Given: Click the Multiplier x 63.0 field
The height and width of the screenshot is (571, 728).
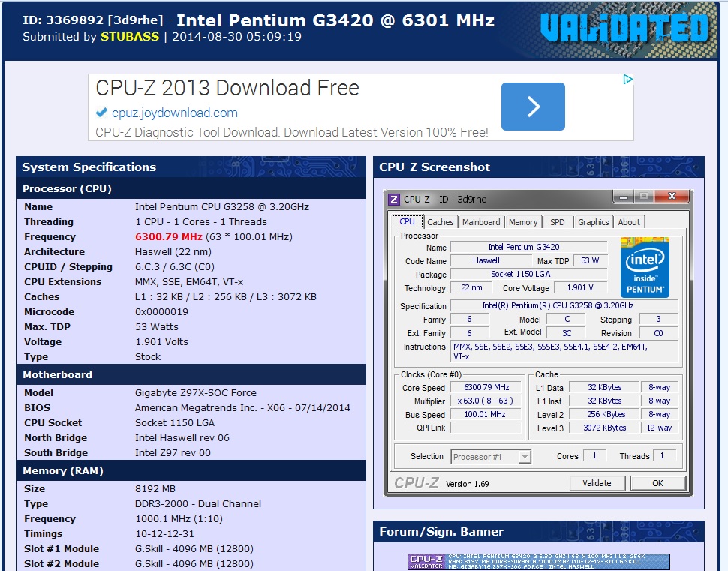Looking at the screenshot, I should tap(486, 401).
